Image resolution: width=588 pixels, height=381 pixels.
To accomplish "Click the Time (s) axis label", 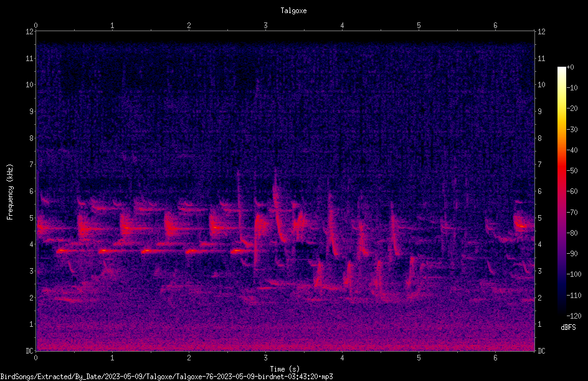I will pyautogui.click(x=285, y=369).
